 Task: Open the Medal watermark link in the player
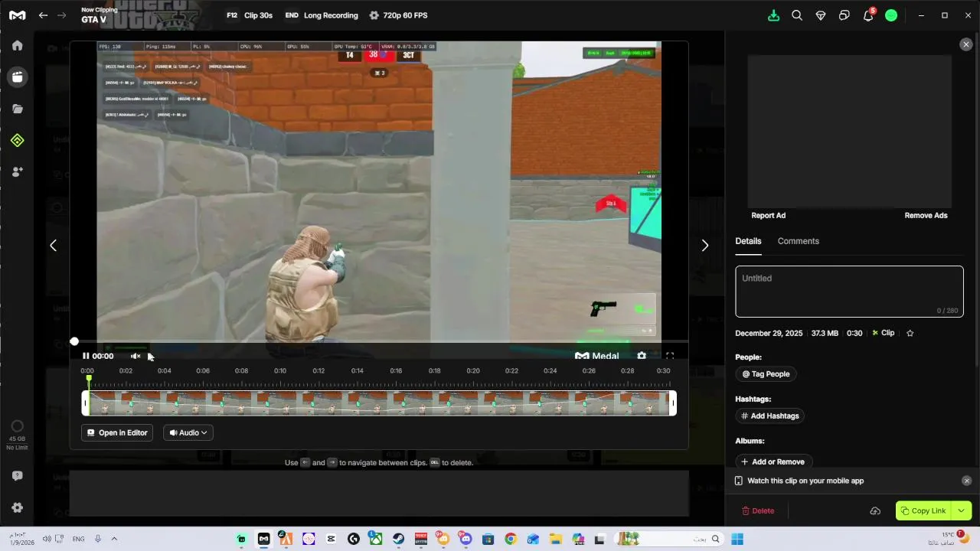597,356
